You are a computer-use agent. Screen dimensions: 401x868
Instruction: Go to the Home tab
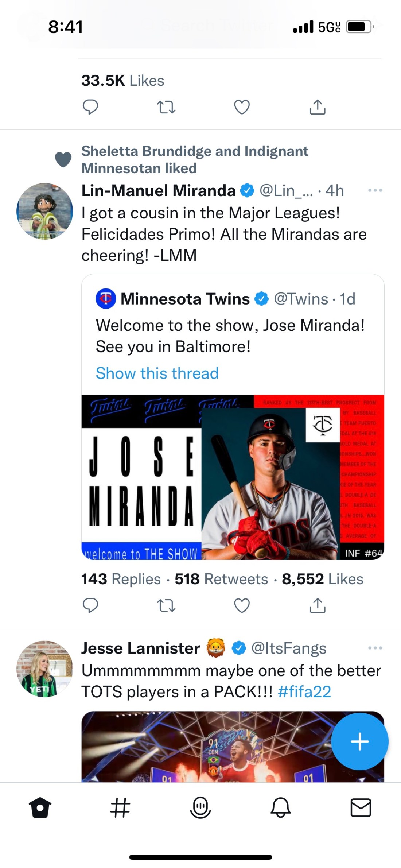[x=40, y=807]
